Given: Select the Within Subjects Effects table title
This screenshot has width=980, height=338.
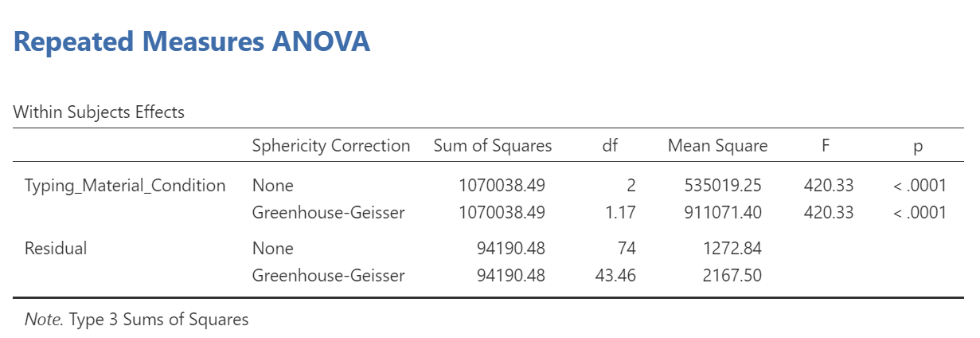Looking at the screenshot, I should 99,112.
